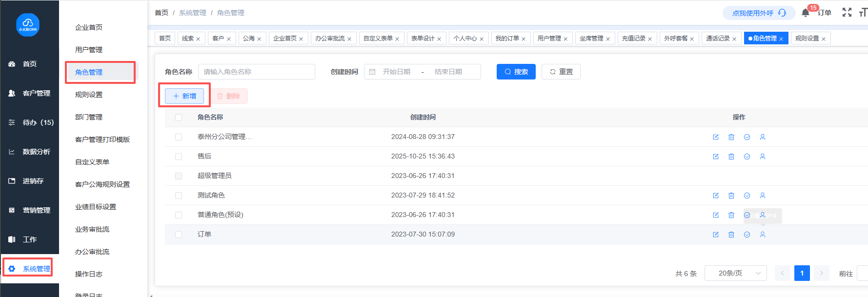Close the 用户管理 tab
Image resolution: width=868 pixels, height=297 pixels.
pyautogui.click(x=565, y=39)
